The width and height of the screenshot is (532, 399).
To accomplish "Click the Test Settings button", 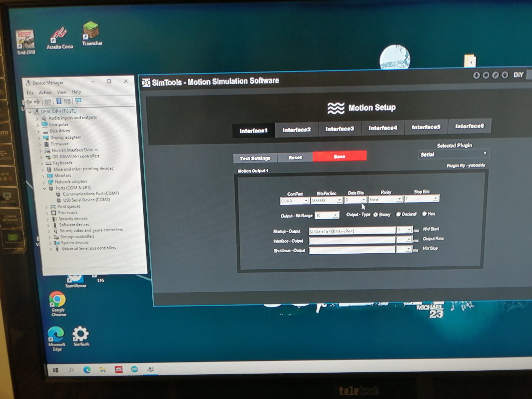I will pos(255,158).
